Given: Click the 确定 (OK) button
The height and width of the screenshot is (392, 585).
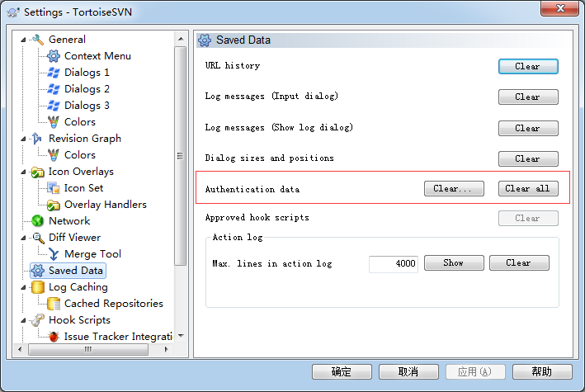Looking at the screenshot, I should click(342, 372).
